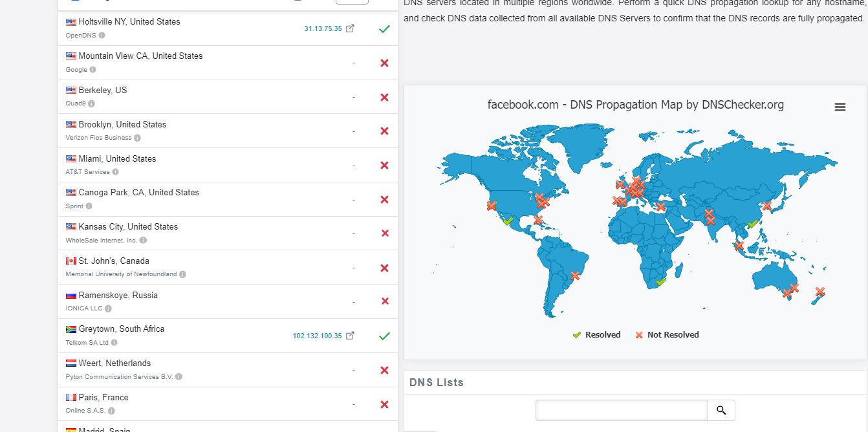Click info icon next to OpenDNS

102,36
